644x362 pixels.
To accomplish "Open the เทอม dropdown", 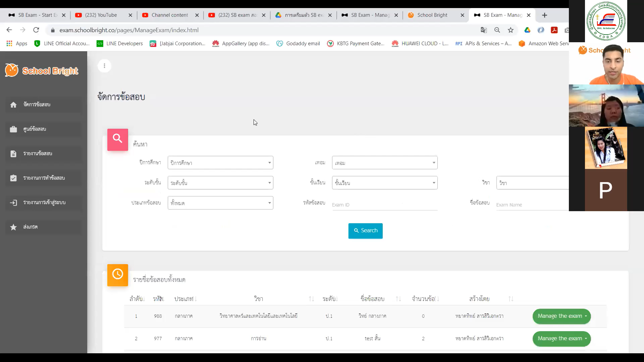I will coord(385,163).
